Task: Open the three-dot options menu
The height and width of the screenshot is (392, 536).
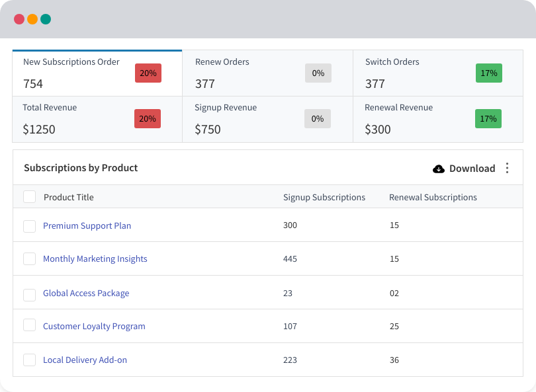Action: coord(508,168)
